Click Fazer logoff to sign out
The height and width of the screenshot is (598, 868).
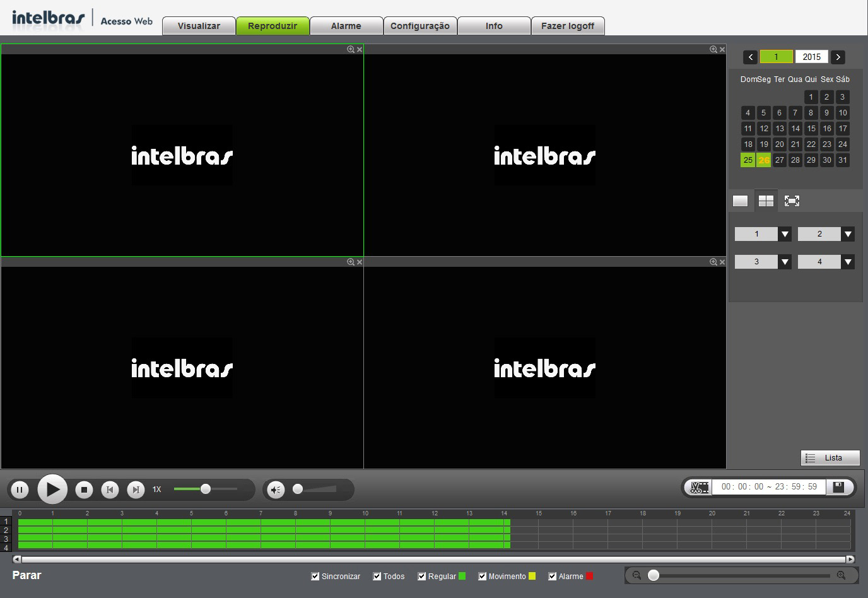tap(568, 26)
